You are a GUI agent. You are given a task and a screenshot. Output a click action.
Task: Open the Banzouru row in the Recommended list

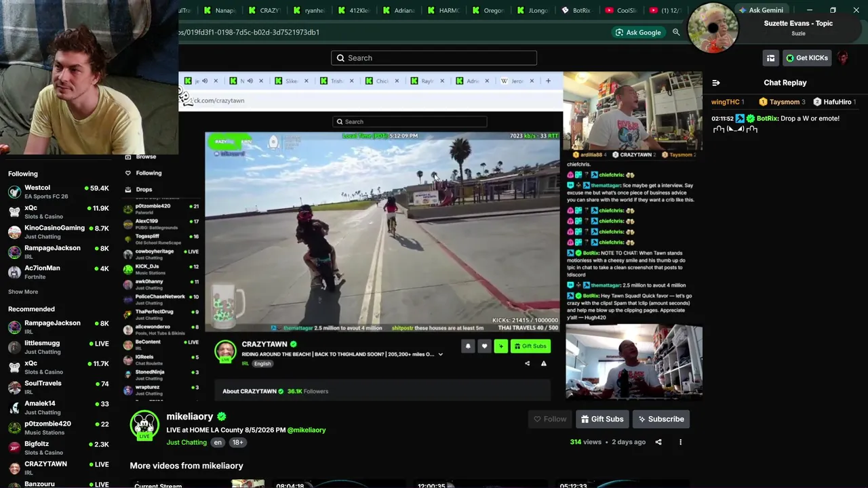[x=58, y=484]
